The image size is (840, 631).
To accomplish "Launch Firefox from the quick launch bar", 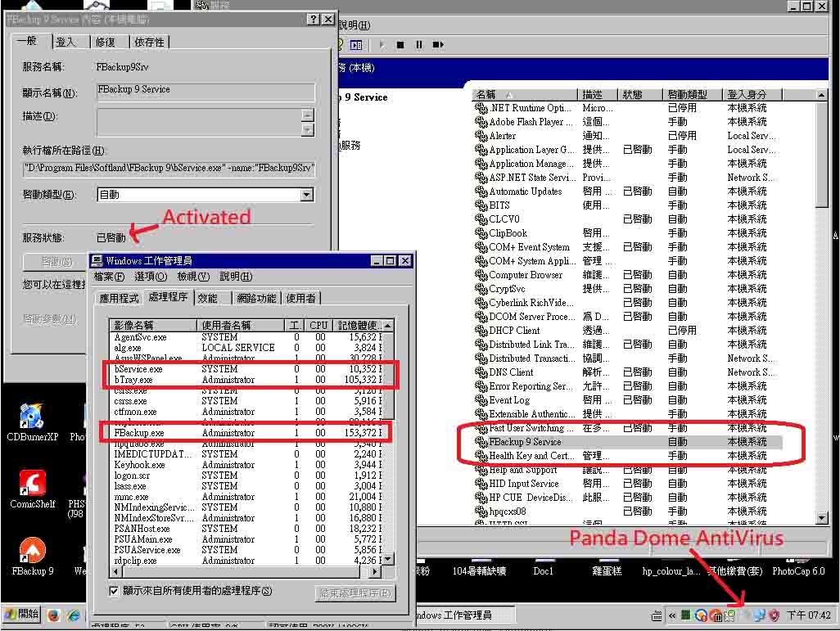I will click(x=53, y=615).
